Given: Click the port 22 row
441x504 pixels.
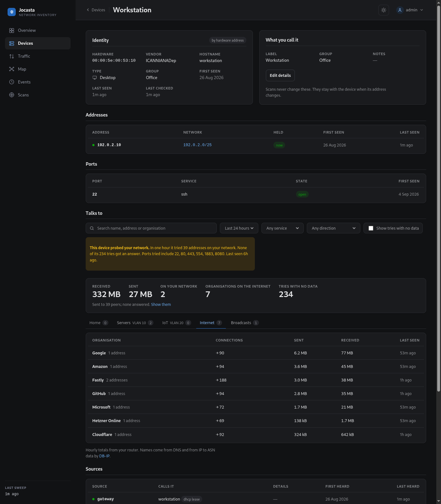Looking at the screenshot, I should pyautogui.click(x=256, y=194).
